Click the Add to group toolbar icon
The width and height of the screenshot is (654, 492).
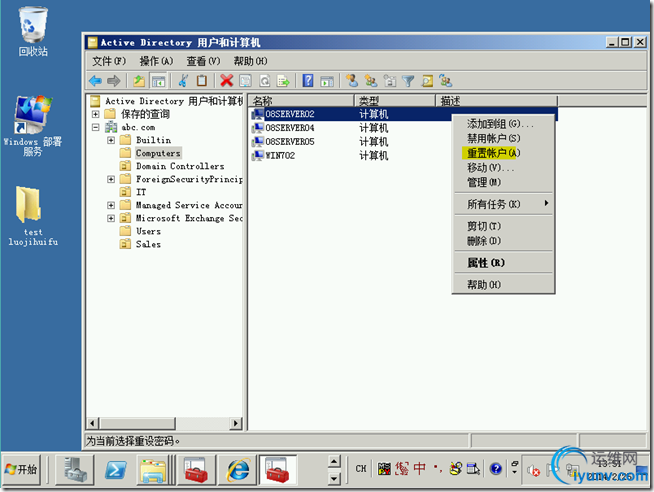point(446,80)
